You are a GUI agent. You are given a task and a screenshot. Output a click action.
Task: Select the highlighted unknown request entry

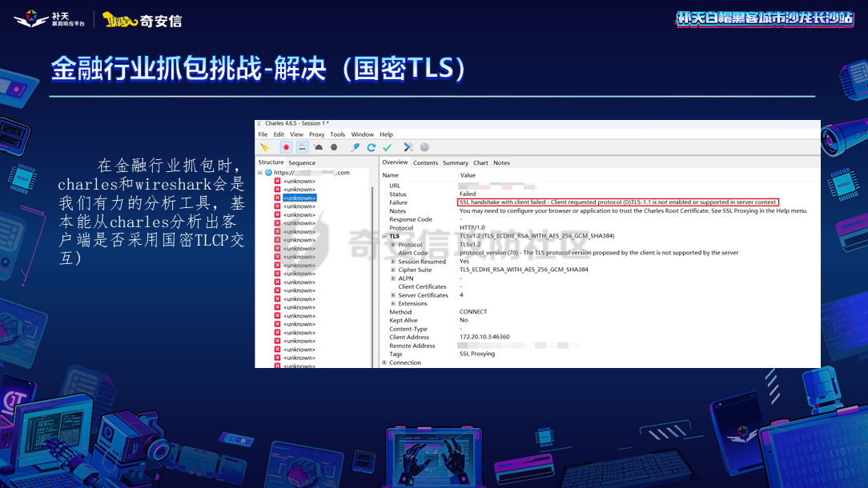tap(300, 197)
